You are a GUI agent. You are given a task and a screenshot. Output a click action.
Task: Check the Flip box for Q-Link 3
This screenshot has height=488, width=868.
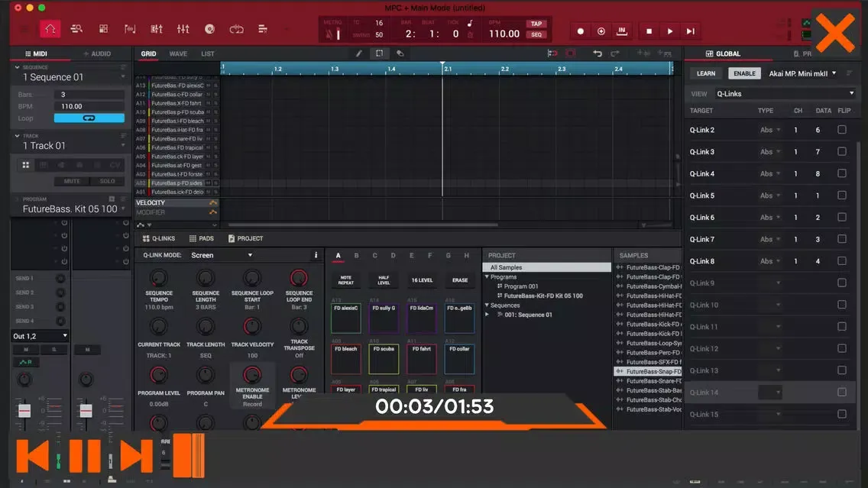(x=842, y=152)
